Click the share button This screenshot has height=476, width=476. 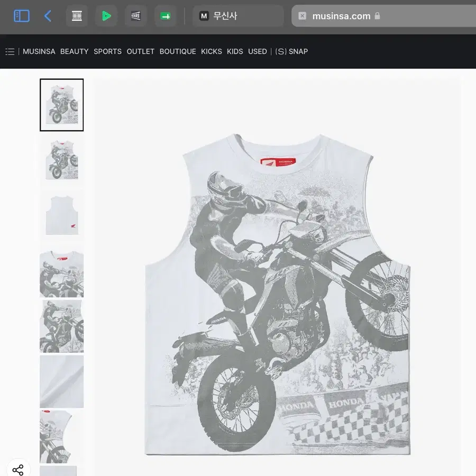tap(18, 469)
